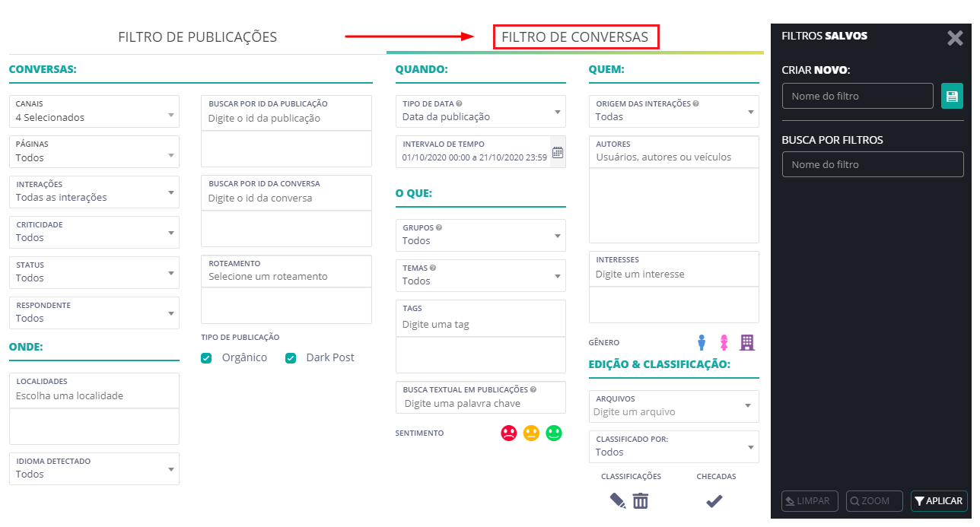Toggle the Checadas checkmark filter
The height and width of the screenshot is (527, 980).
click(x=714, y=501)
